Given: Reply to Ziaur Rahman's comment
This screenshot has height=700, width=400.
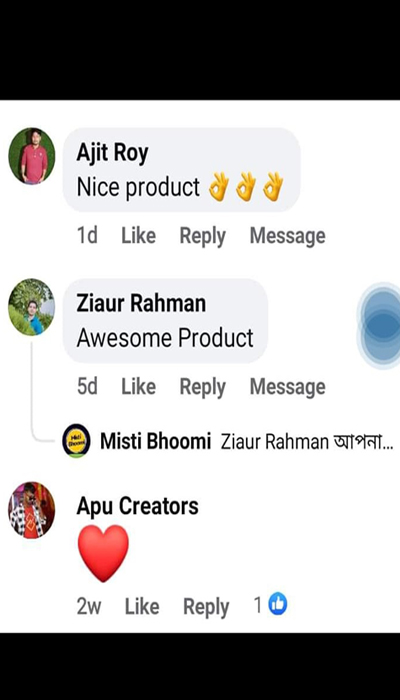Looking at the screenshot, I should click(202, 387).
